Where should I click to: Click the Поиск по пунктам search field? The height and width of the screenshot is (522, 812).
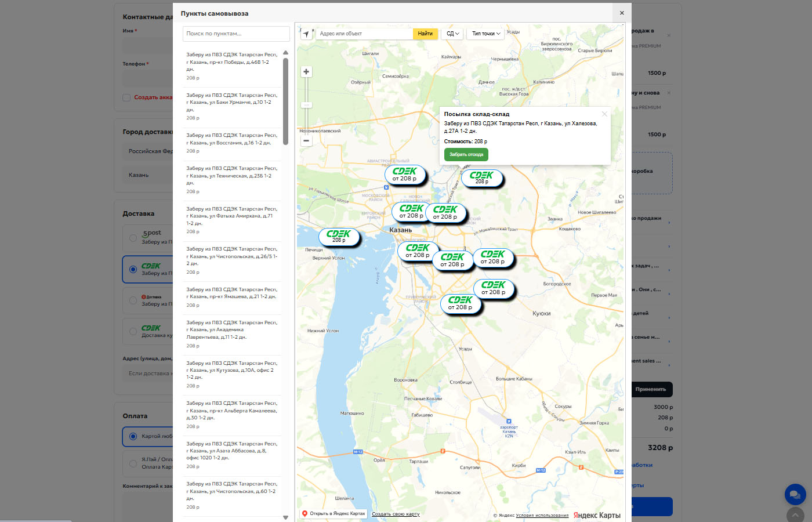coord(236,34)
